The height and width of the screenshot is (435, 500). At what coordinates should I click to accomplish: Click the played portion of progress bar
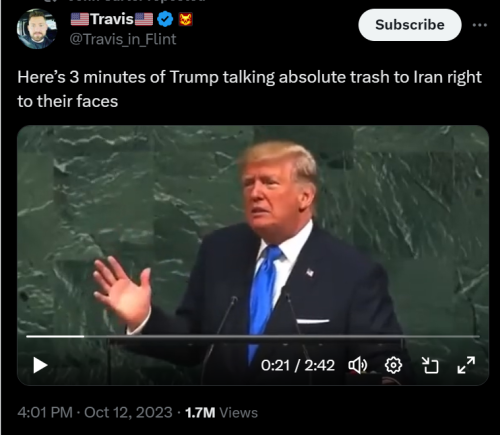click(55, 337)
